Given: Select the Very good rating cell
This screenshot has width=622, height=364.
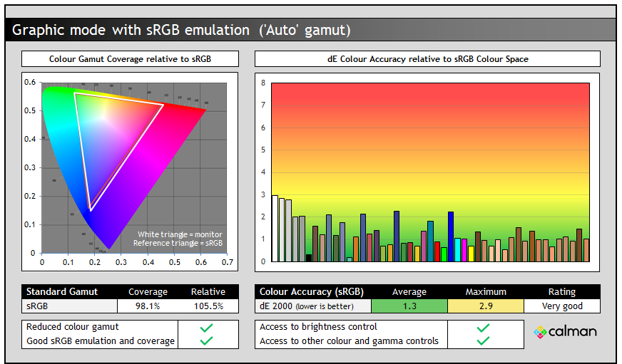Looking at the screenshot, I should pyautogui.click(x=562, y=306).
